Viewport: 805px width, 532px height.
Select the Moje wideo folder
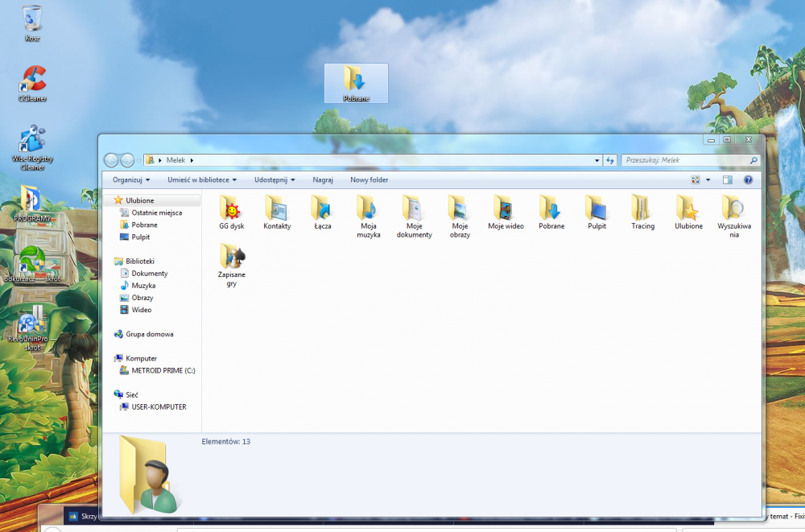506,209
